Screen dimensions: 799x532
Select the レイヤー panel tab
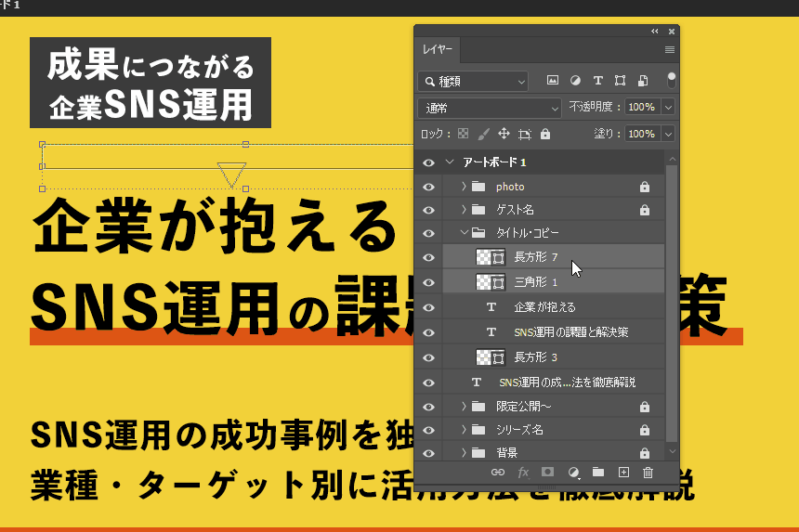pyautogui.click(x=438, y=49)
